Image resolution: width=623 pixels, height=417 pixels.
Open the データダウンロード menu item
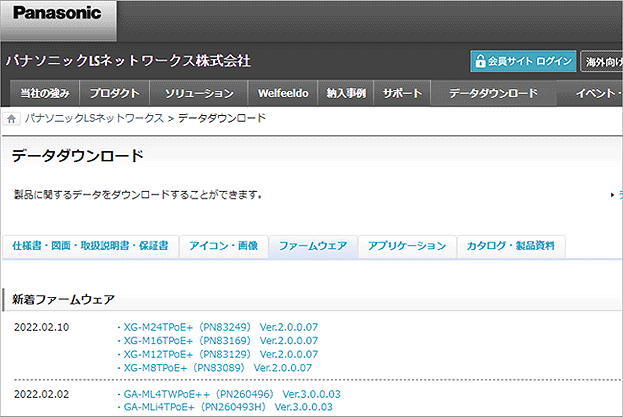coord(493,93)
